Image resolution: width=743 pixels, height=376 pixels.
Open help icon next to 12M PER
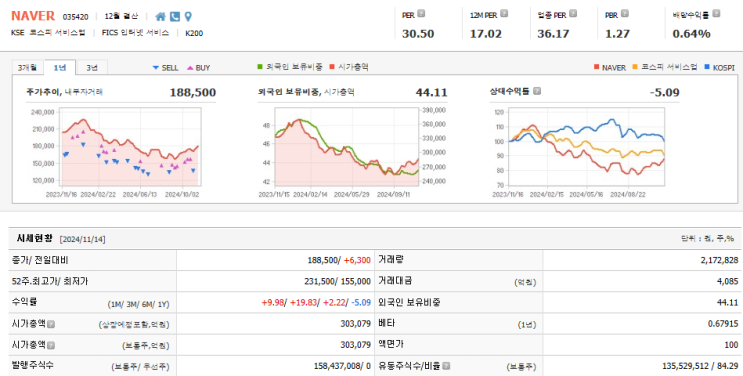click(x=504, y=14)
